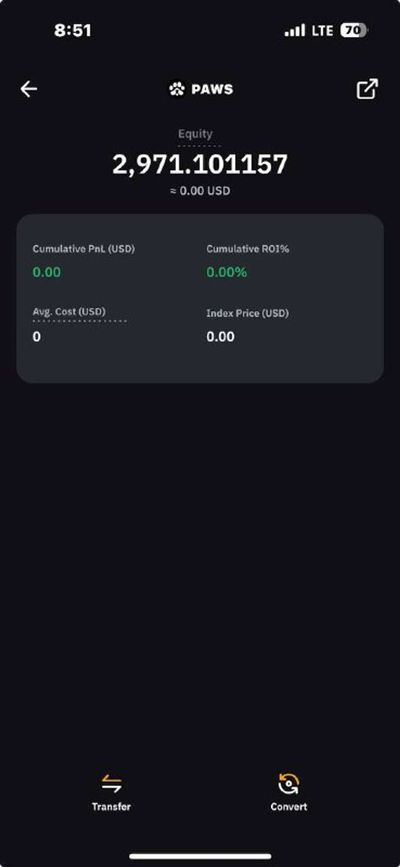Go back using the left arrow
Viewport: 400px width, 867px height.
(x=29, y=89)
